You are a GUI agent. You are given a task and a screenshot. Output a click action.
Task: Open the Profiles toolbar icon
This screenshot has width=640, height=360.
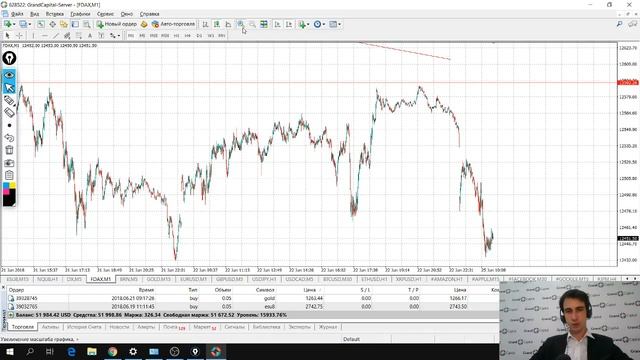[x=23, y=24]
